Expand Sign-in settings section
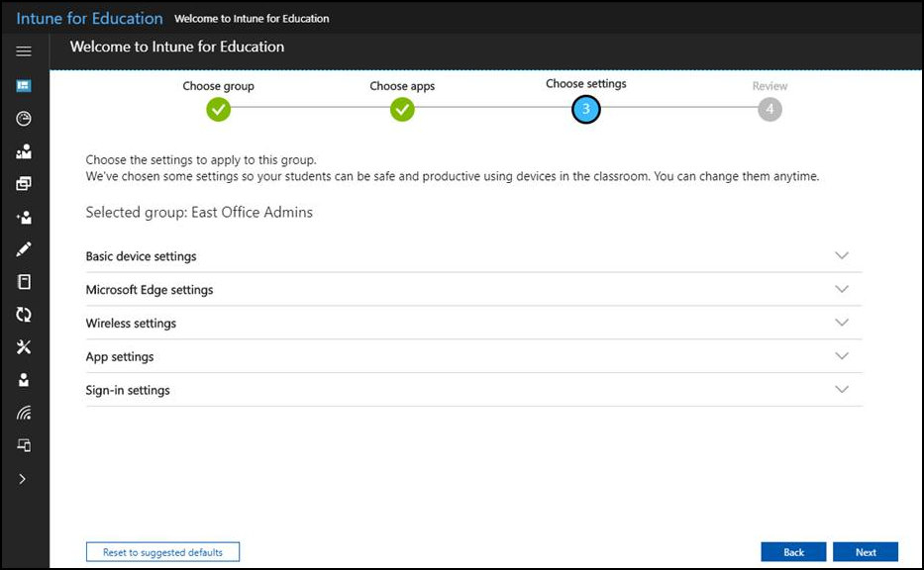This screenshot has width=924, height=570. (x=473, y=391)
